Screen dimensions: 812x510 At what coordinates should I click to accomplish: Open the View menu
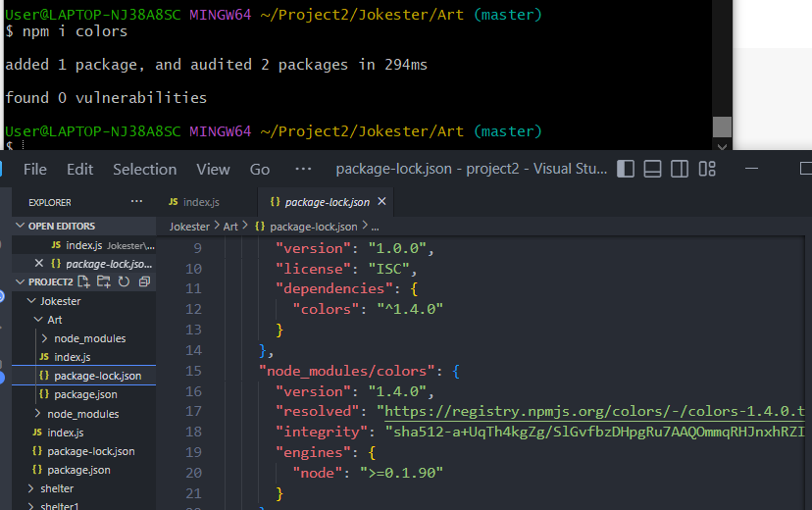point(213,170)
